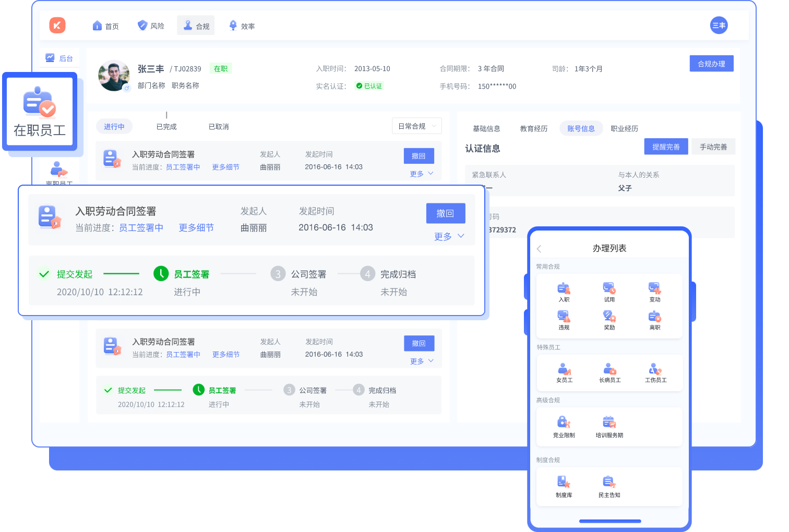Viewport: 789px width, 532px height.
Task: Click the 入职 icon in 办理列表
Action: [x=564, y=288]
